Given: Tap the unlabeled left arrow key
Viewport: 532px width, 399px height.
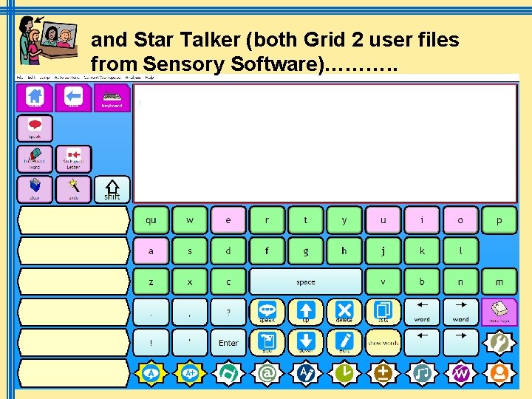Looking at the screenshot, I should pos(422,343).
